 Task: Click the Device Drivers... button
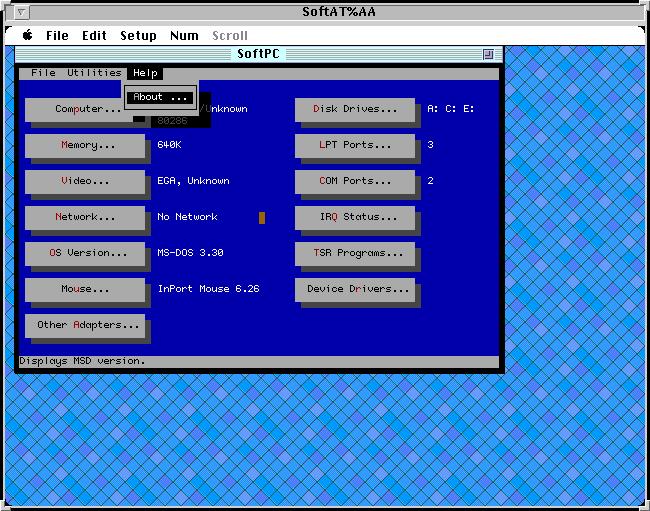(354, 289)
